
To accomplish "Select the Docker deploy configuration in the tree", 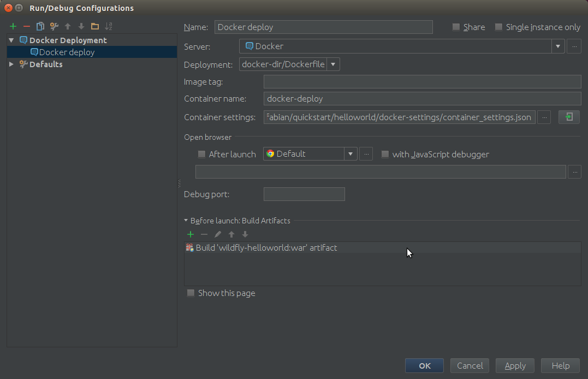I will coord(67,52).
